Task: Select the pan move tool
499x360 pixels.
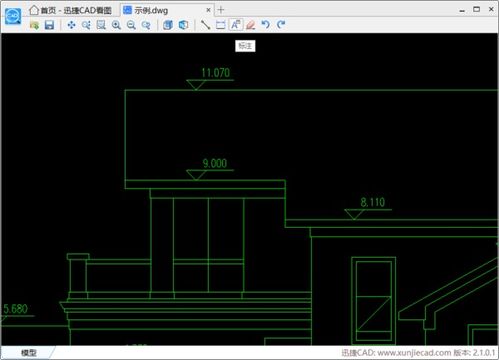Action: coord(71,25)
